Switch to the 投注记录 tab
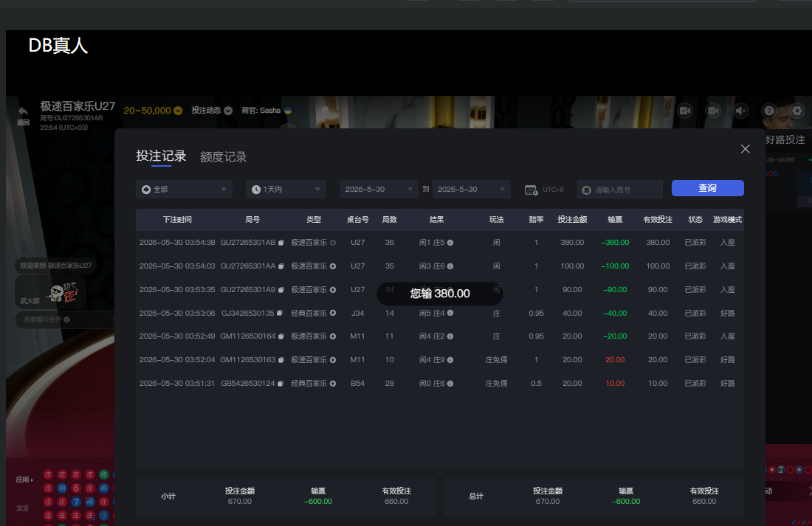 pyautogui.click(x=161, y=156)
